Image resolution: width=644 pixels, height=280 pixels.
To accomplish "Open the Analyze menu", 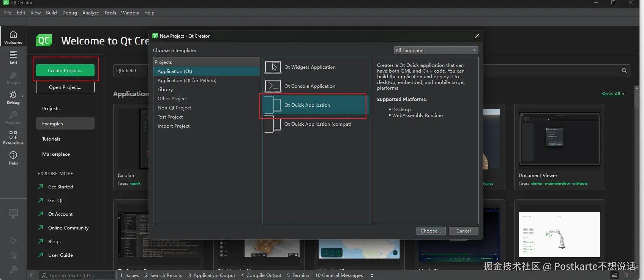I will point(91,13).
